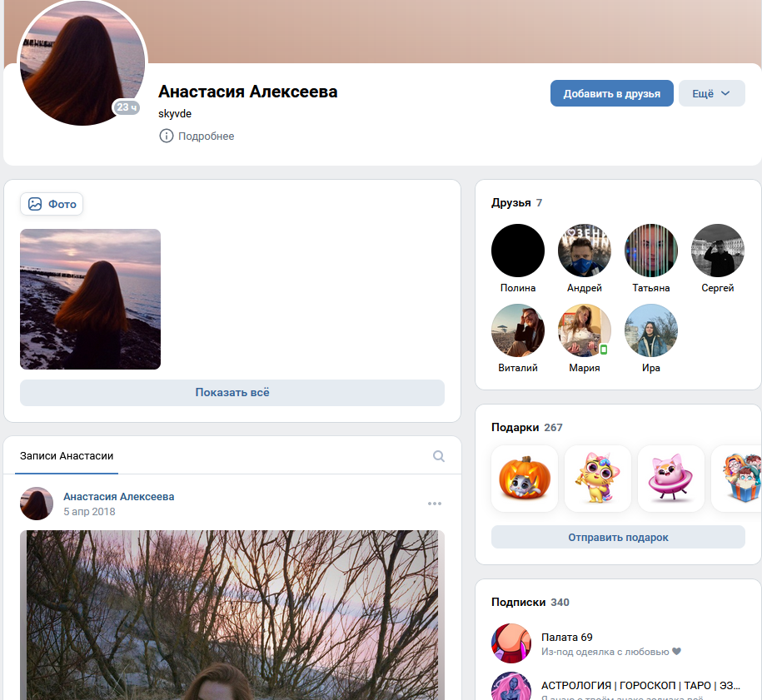Viewport: 762px width, 700px height.
Task: Click the friend name Сергей
Action: point(718,288)
